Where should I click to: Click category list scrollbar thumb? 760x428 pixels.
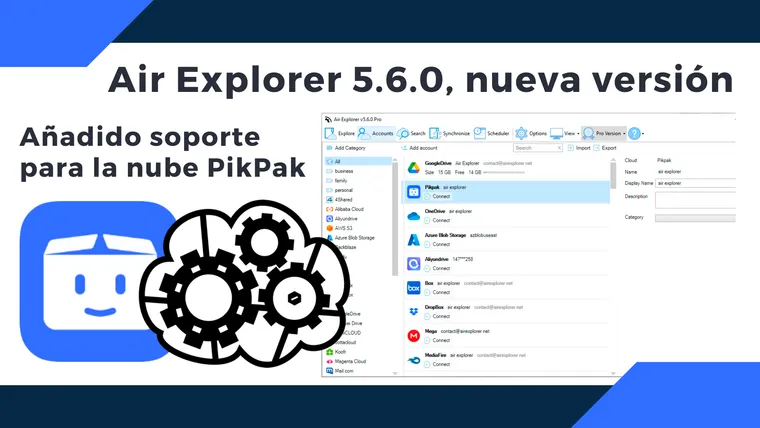(395, 218)
